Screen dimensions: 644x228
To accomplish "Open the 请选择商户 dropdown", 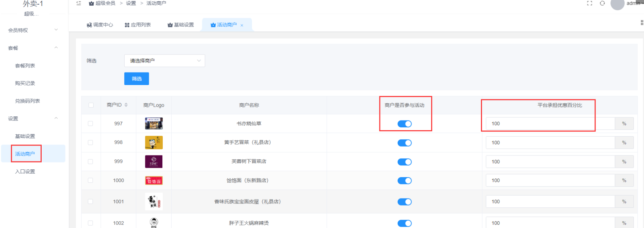I will [x=164, y=60].
